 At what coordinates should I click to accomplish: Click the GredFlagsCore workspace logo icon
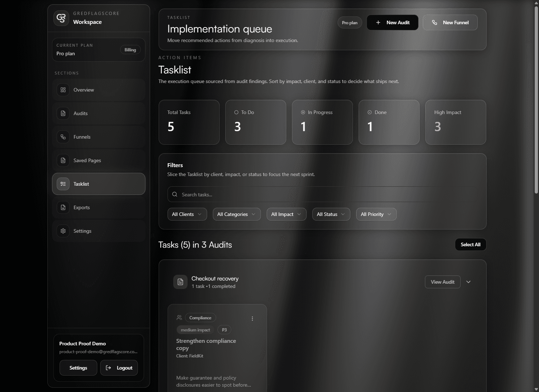[x=61, y=18]
